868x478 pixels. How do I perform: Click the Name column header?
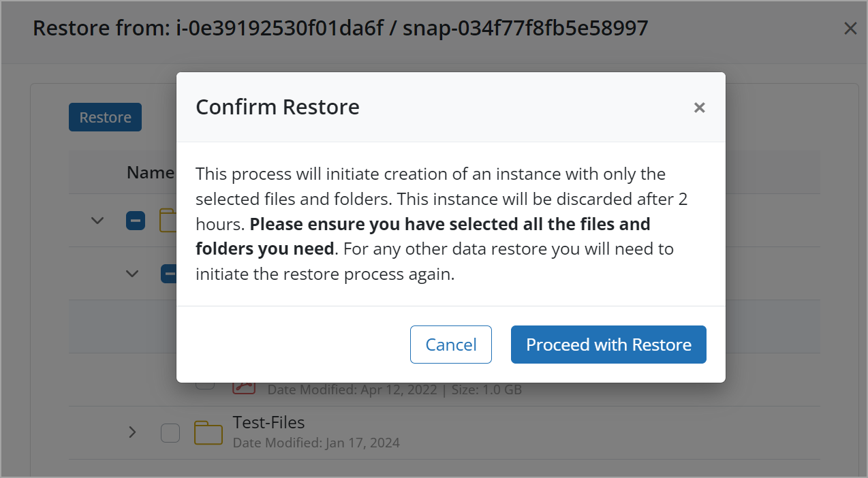[150, 172]
